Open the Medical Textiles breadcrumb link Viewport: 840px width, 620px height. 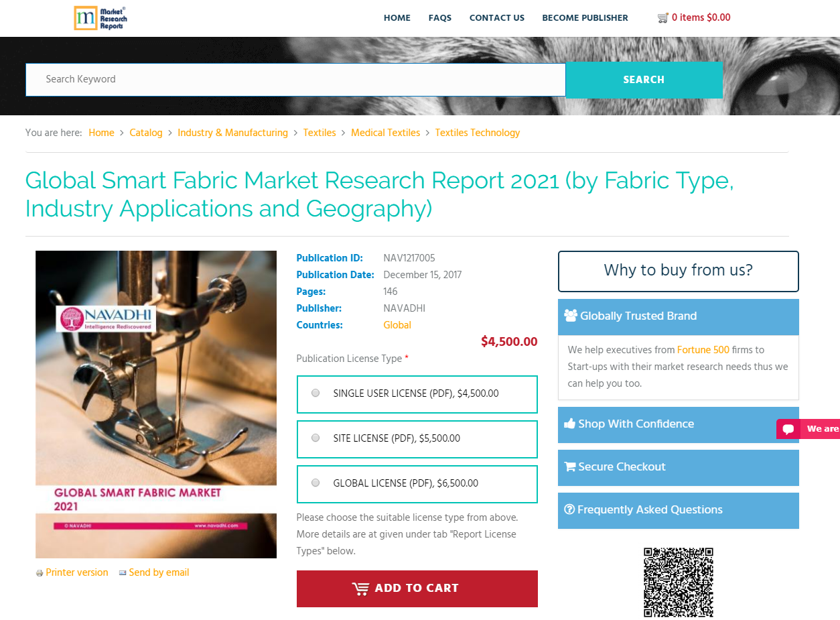coord(385,133)
